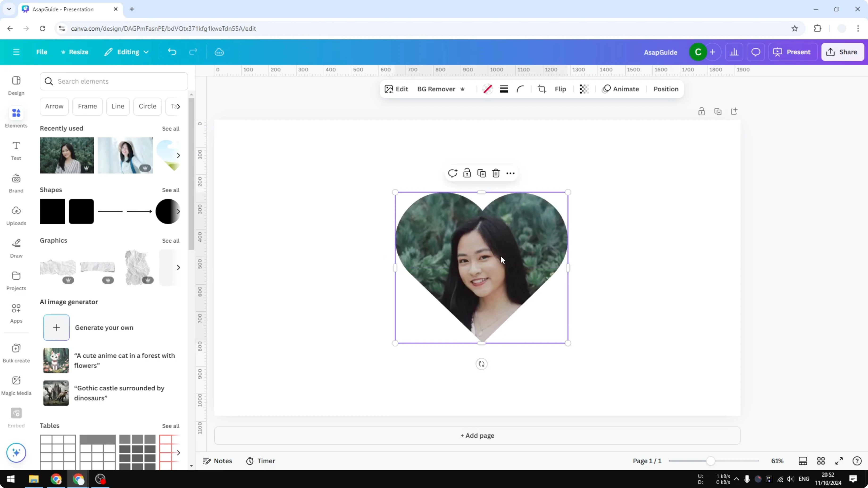Enable grid view of pages

click(x=821, y=461)
